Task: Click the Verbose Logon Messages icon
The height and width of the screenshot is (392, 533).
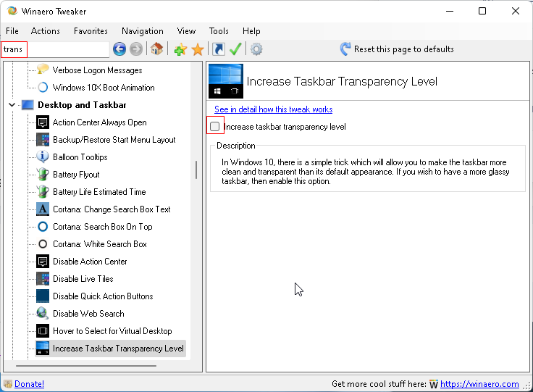Action: [43, 70]
